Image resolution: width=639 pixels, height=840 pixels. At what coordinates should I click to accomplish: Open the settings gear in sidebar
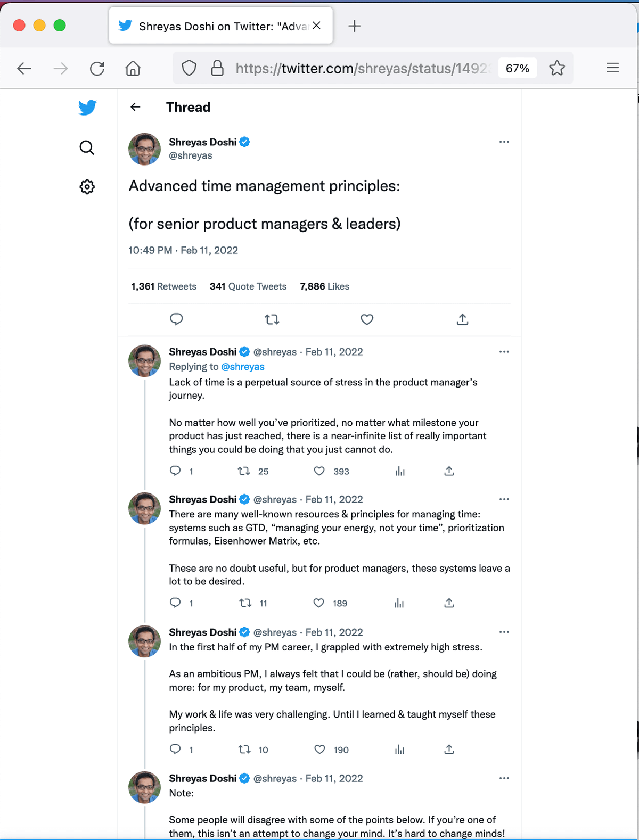(87, 187)
